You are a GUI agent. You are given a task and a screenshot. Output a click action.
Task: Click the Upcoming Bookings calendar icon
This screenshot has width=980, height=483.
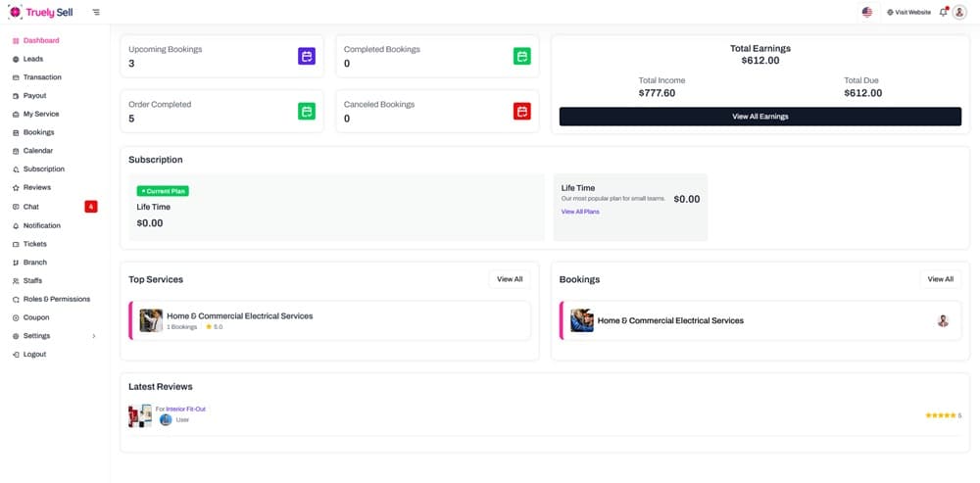pos(307,57)
